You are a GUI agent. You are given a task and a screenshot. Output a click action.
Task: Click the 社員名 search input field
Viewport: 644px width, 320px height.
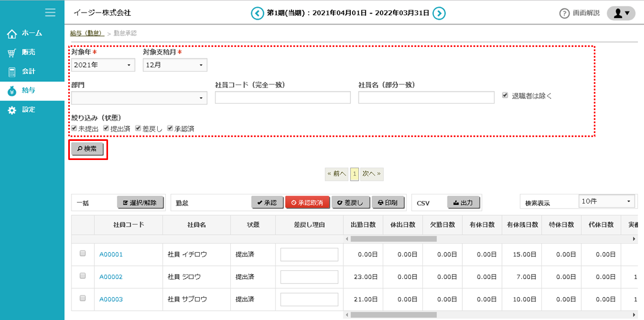point(426,98)
